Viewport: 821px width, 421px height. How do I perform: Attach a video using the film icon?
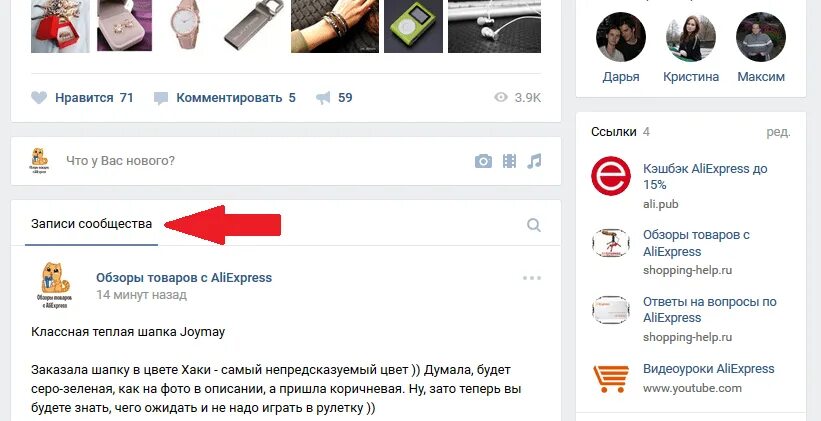click(509, 161)
